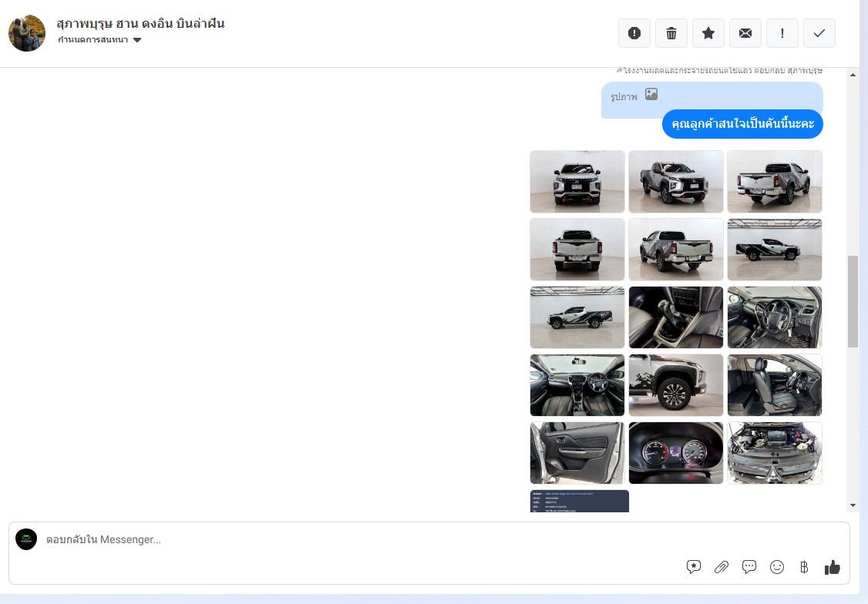Open saved replies star-bubble icon
The image size is (868, 604).
[694, 567]
